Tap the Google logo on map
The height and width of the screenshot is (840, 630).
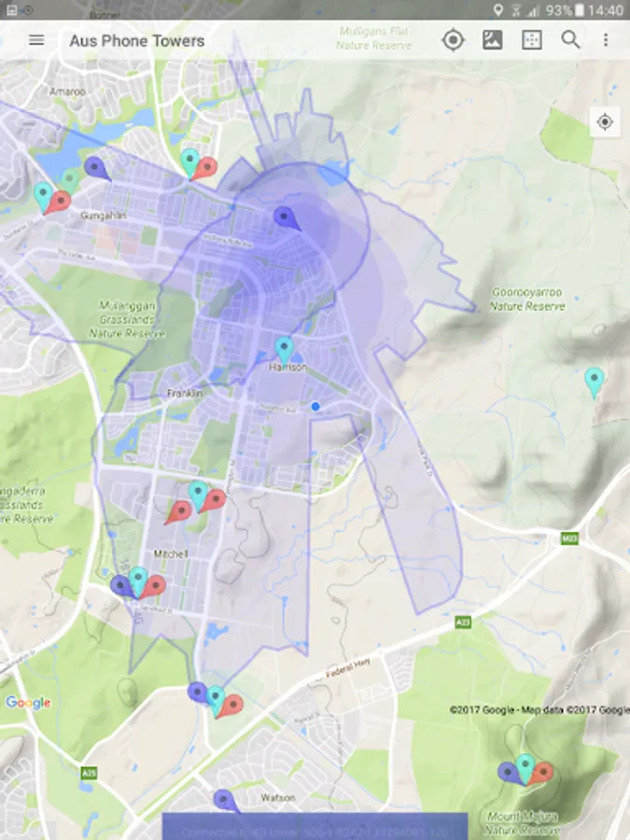(28, 703)
